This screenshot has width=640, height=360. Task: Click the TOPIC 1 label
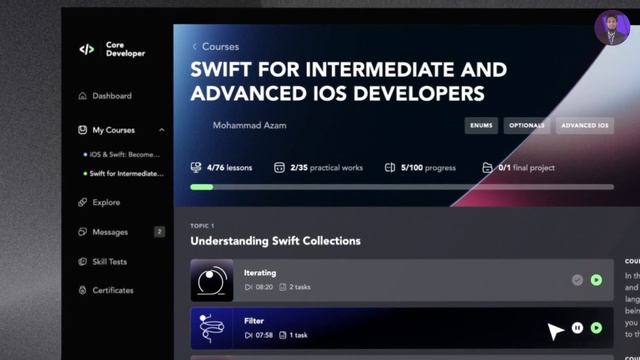point(202,226)
